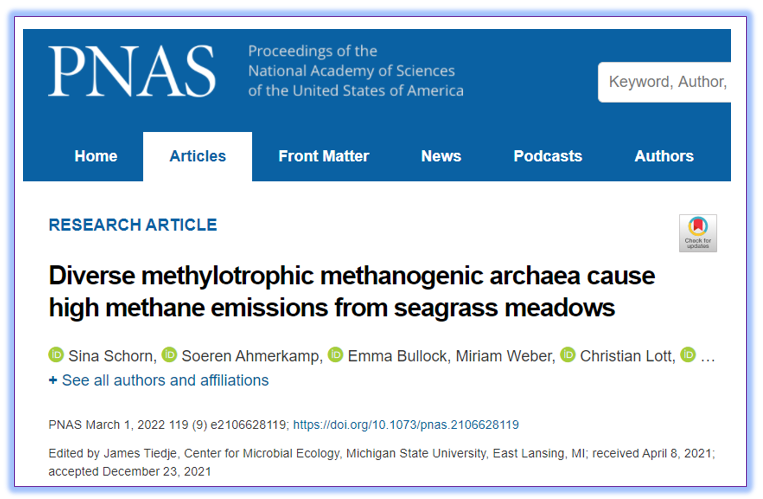Click the PNAS logo

point(132,71)
